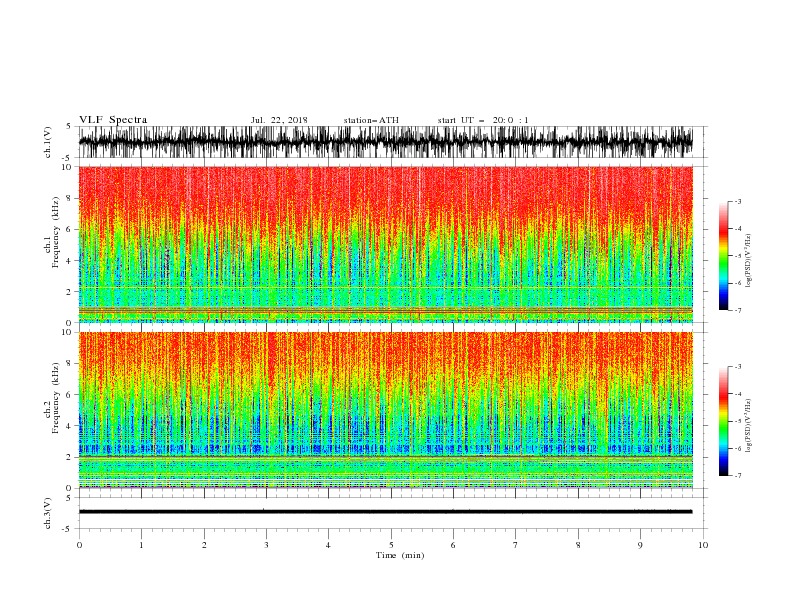Image resolution: width=792 pixels, height=612 pixels.
Task: Click the "-5" tick on ch.3(V) axis
Action: 68,529
